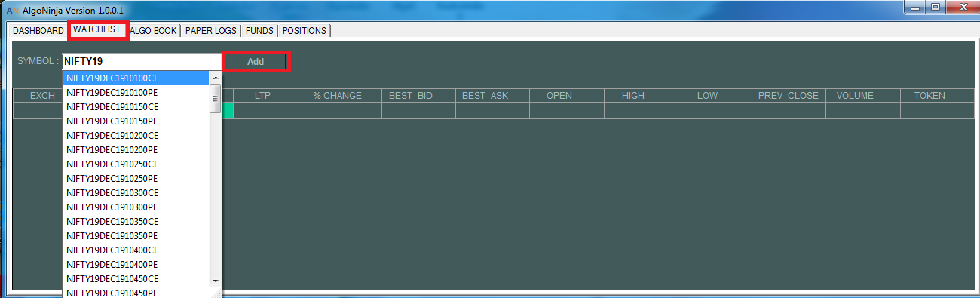
Task: Click the dropdown scrollbar up arrow
Action: click(215, 78)
